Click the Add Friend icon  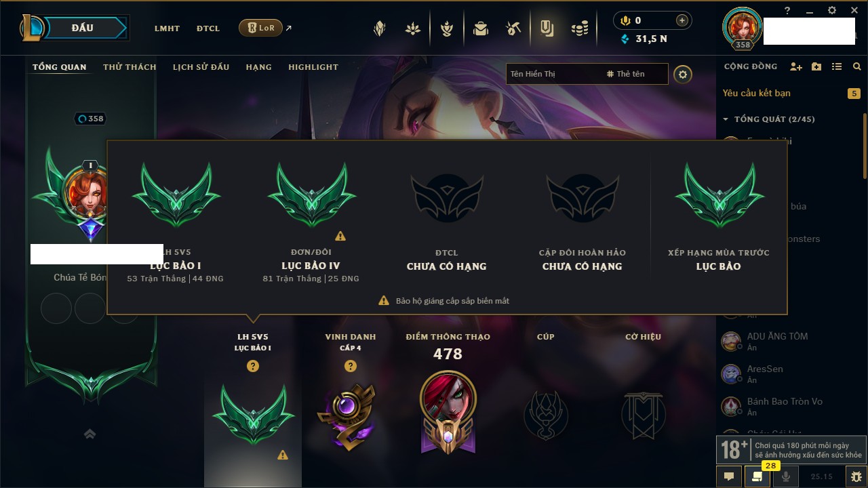point(796,66)
